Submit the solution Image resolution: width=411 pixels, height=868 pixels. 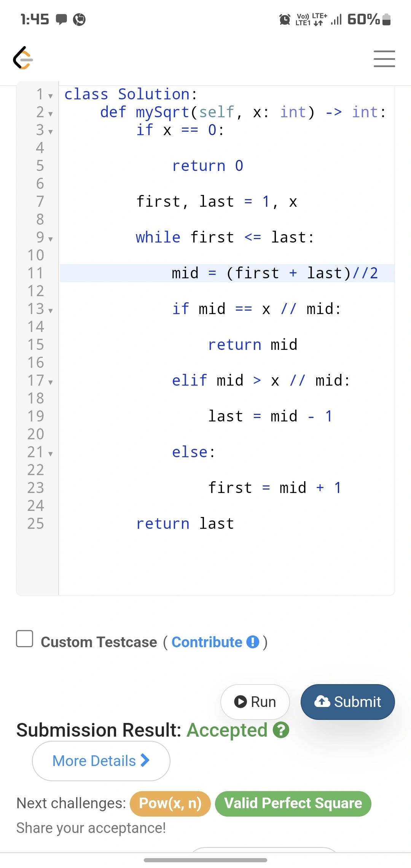pos(347,702)
